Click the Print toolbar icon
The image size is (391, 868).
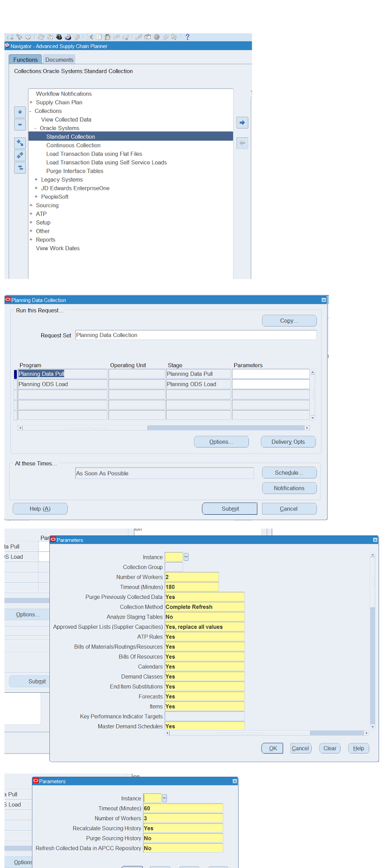pos(68,37)
